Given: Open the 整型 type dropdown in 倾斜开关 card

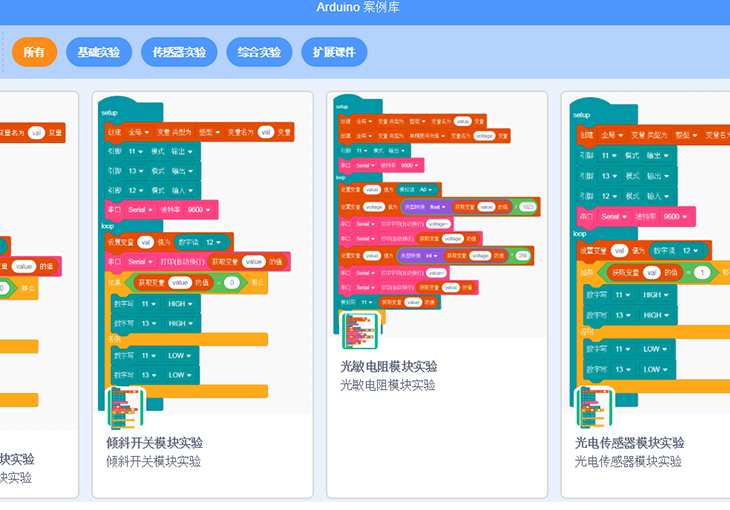Looking at the screenshot, I should (209, 132).
